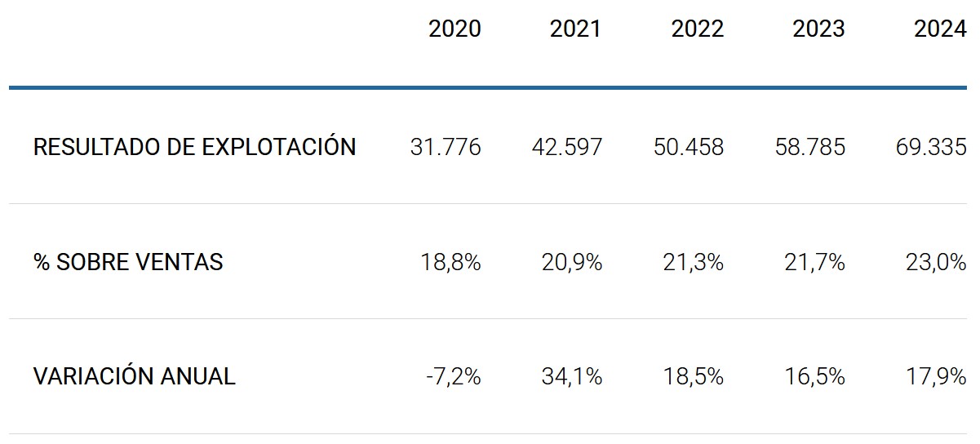Click the 31.776 value cell
980x444 pixels.
tap(446, 147)
